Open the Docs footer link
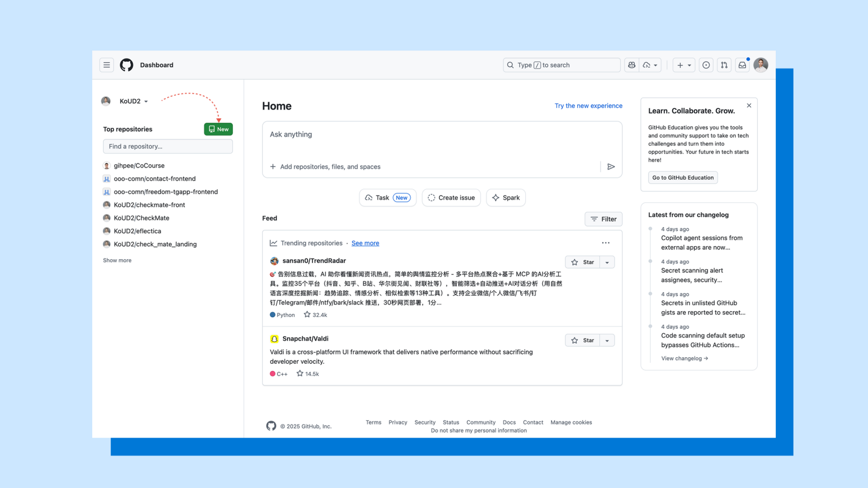This screenshot has height=488, width=868. click(x=509, y=422)
